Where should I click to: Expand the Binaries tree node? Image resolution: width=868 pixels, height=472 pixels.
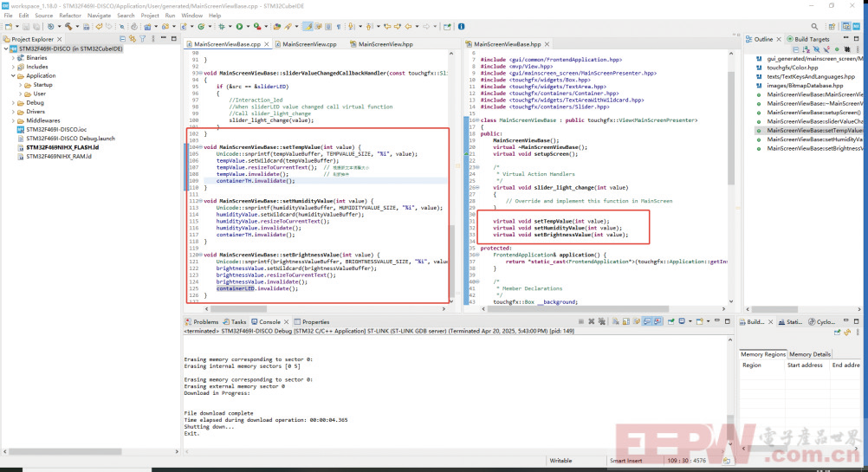click(13, 57)
